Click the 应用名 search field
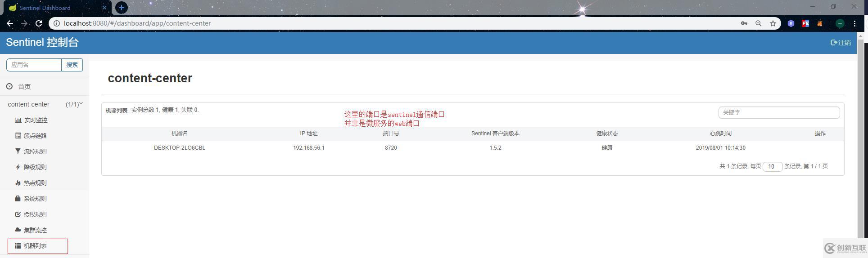 (x=34, y=65)
